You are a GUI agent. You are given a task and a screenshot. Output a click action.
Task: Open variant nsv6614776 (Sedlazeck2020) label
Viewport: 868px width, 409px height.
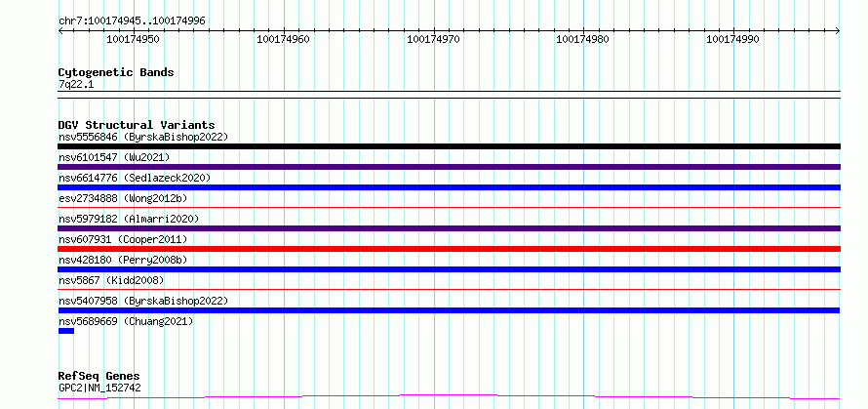point(134,178)
